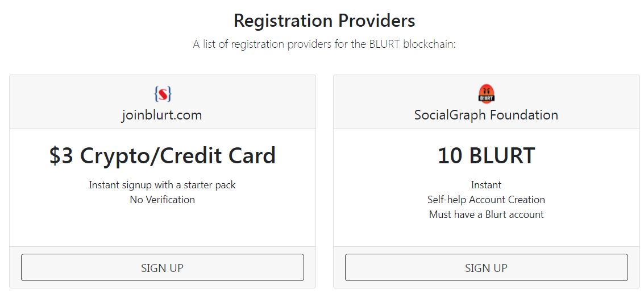Click the joinblurt.com provider name
The height and width of the screenshot is (293, 644).
[162, 115]
